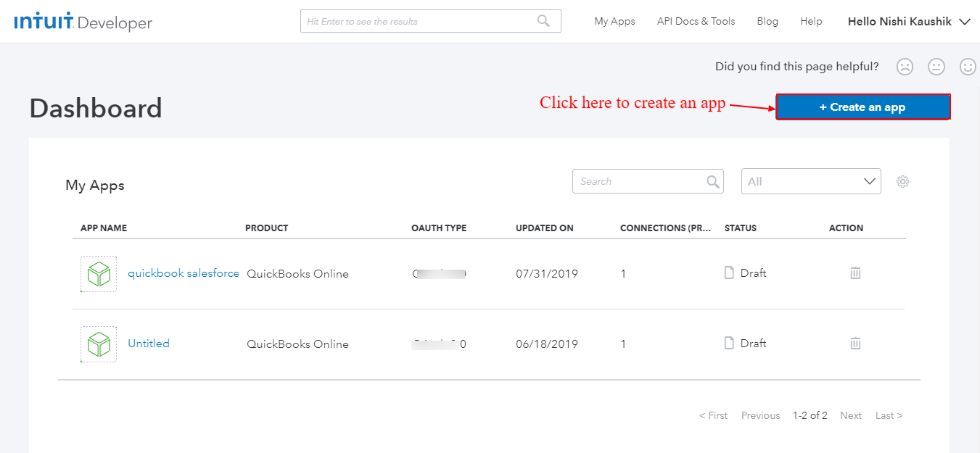Open the quickbook salesforce app link
980x453 pixels.
tap(184, 273)
